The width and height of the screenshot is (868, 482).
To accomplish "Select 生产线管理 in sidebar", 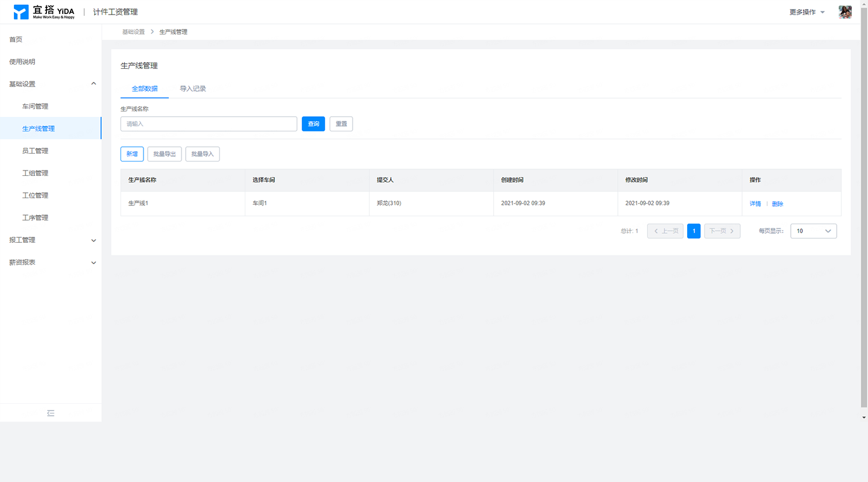I will [51, 128].
